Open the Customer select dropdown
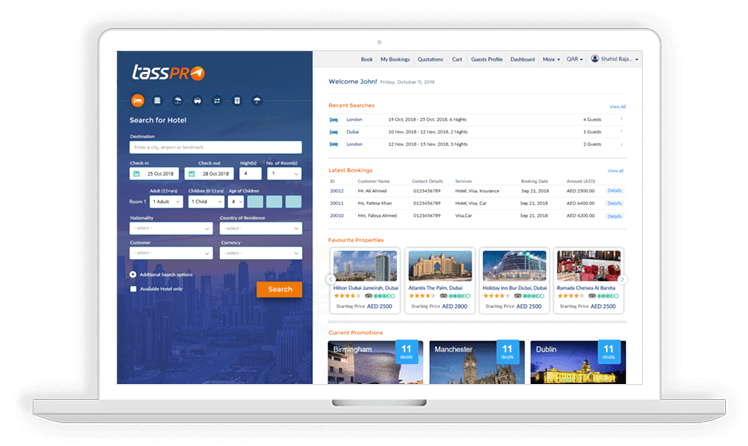The width and height of the screenshot is (748, 446). (171, 253)
